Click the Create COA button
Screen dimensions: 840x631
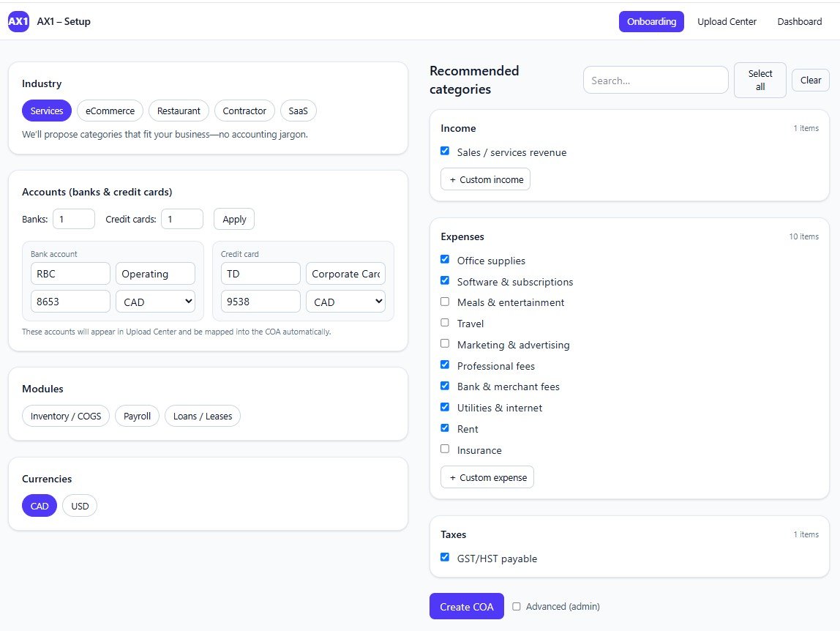(x=466, y=606)
